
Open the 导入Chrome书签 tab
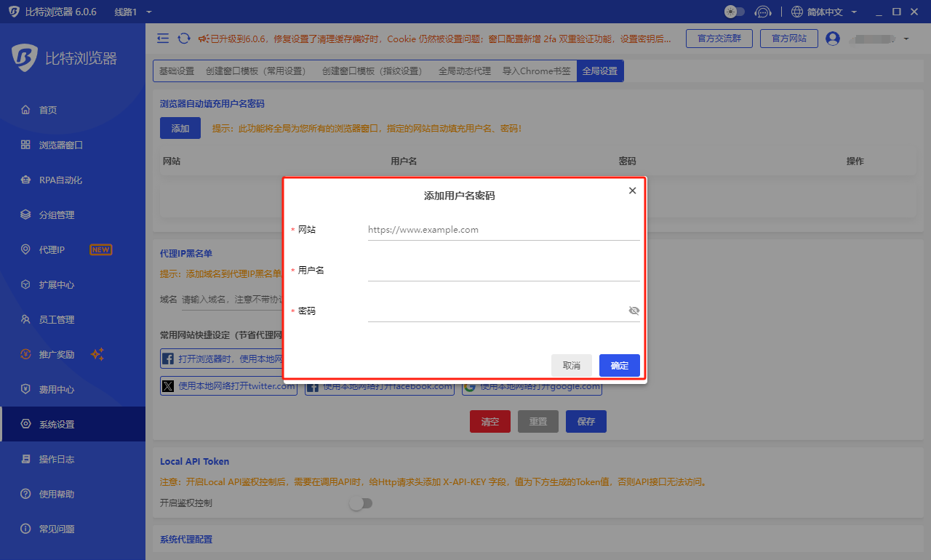537,71
